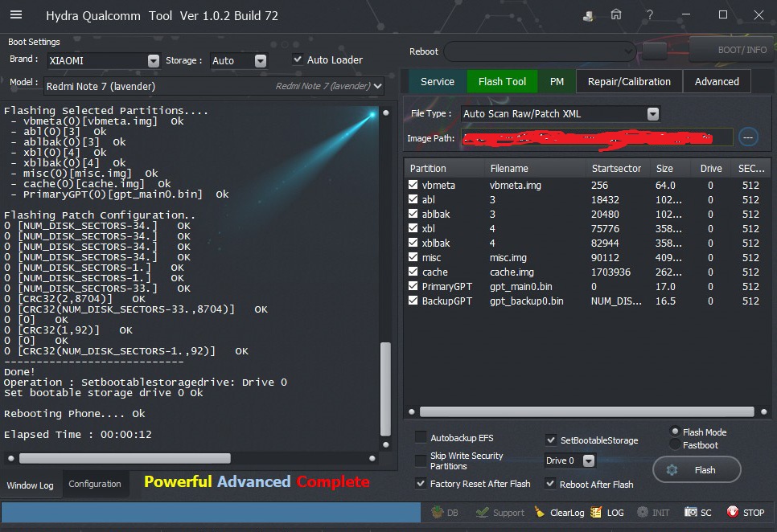Uncheck the cache partition checkbox

(413, 271)
